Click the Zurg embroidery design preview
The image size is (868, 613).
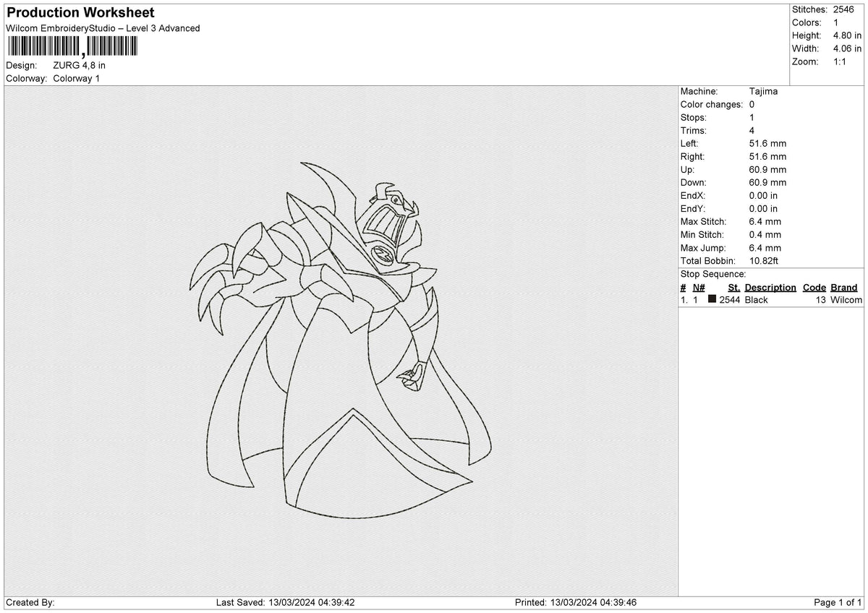[341, 340]
